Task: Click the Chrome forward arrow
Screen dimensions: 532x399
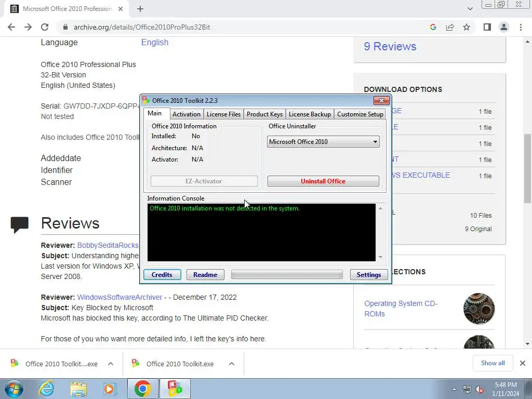Action: tap(28, 27)
